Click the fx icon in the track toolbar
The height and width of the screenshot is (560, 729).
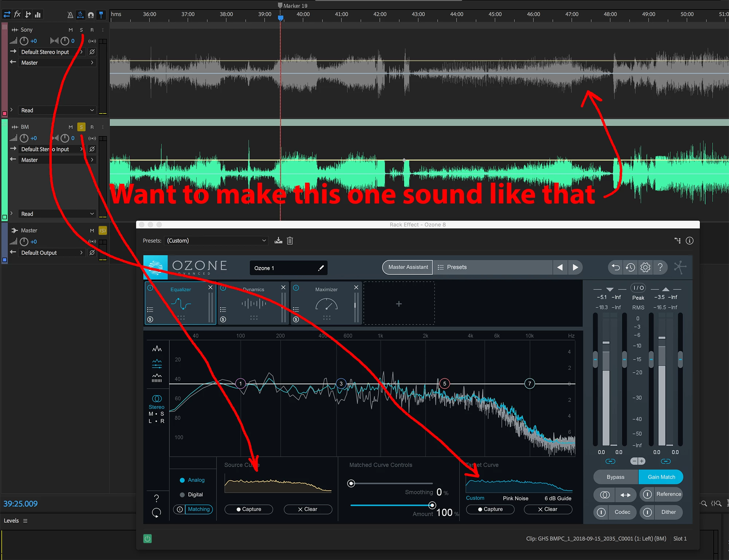point(17,15)
